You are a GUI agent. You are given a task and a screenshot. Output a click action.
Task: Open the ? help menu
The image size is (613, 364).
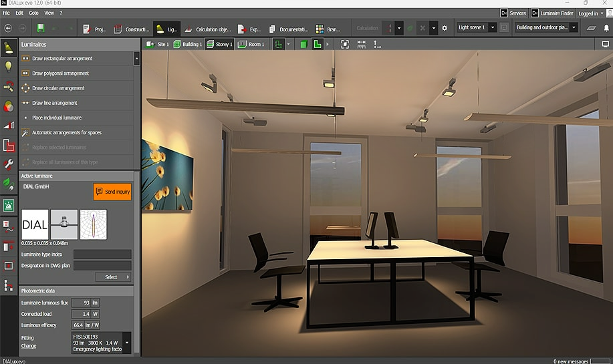coord(61,13)
